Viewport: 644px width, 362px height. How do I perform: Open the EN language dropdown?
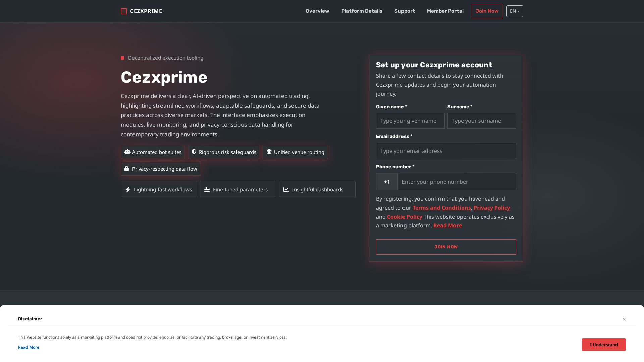pyautogui.click(x=515, y=11)
